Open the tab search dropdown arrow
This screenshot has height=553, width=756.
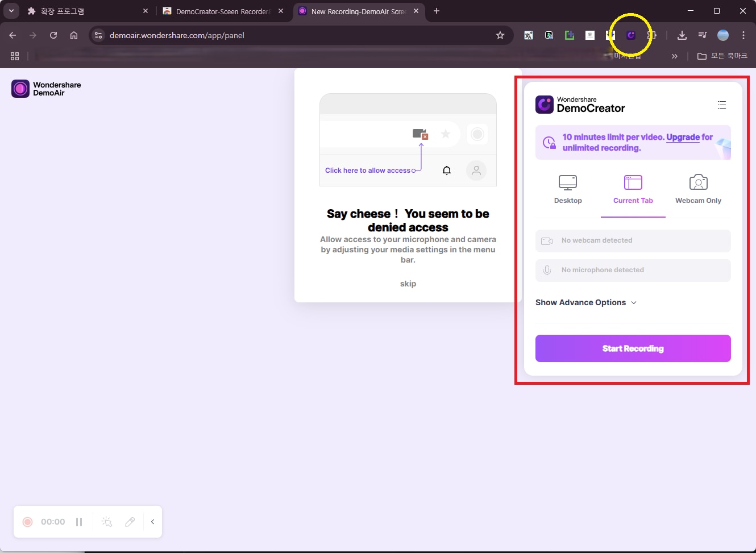point(11,11)
